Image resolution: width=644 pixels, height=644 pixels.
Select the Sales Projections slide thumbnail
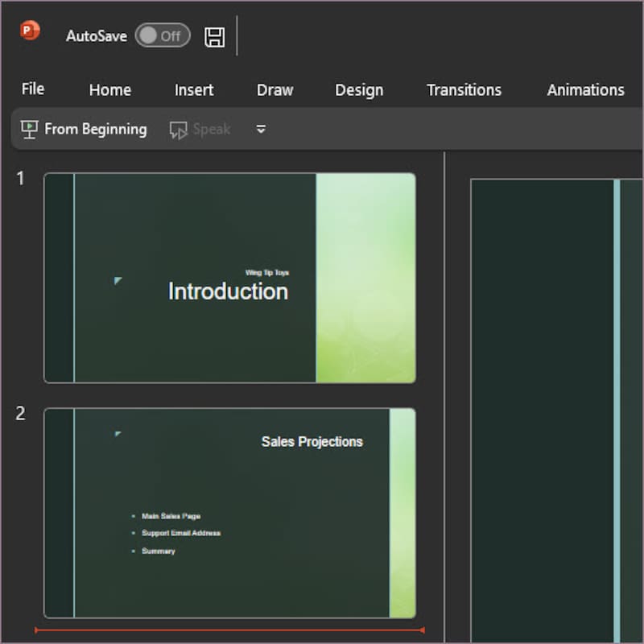click(229, 513)
